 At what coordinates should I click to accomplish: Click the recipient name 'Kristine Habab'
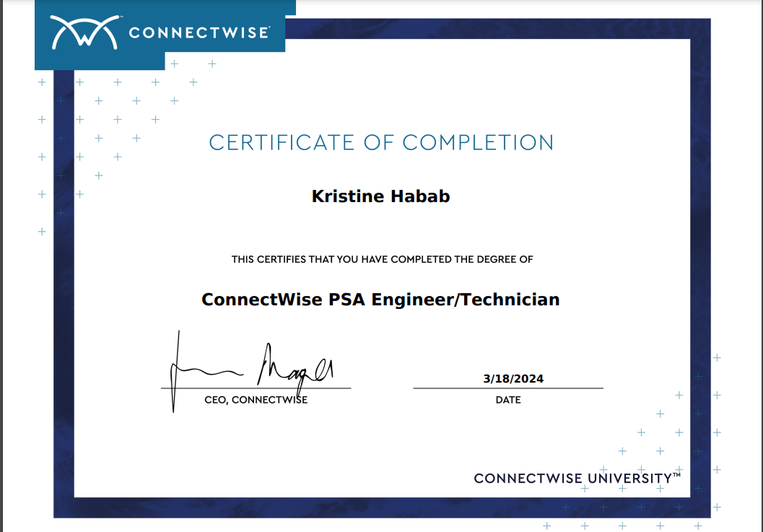click(380, 196)
